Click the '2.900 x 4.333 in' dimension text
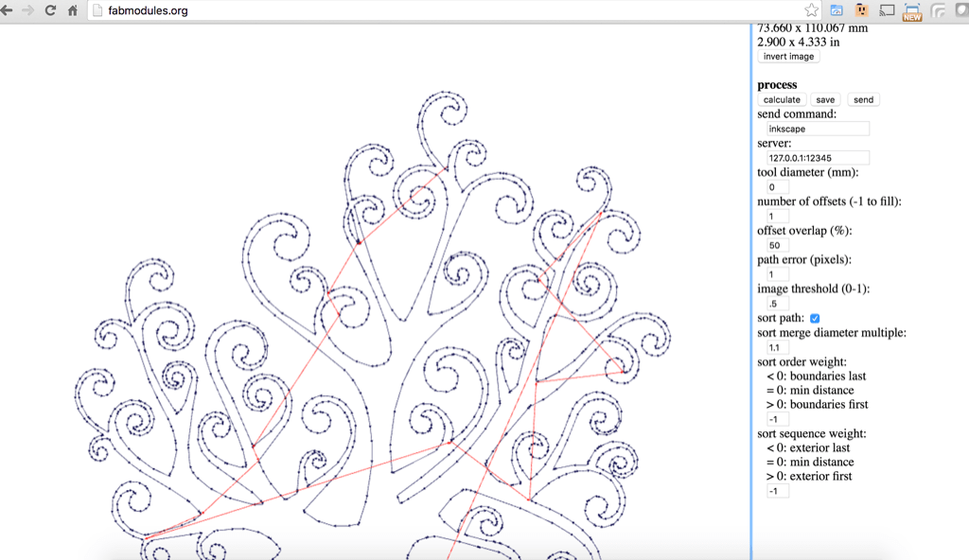 pyautogui.click(x=798, y=42)
